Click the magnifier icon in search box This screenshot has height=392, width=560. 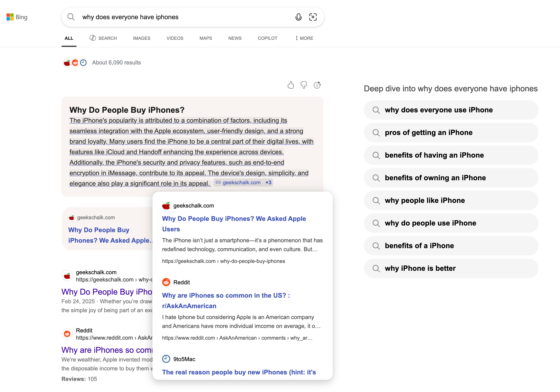71,17
